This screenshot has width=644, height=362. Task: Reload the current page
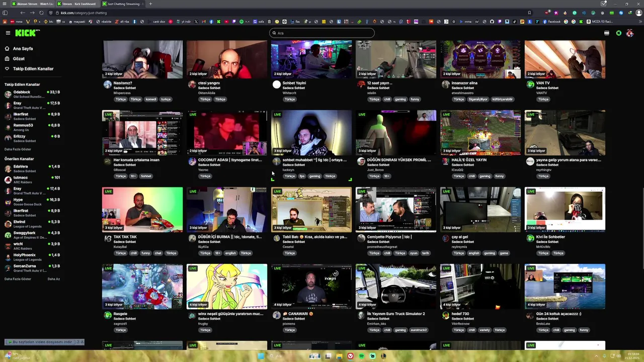[x=41, y=13]
